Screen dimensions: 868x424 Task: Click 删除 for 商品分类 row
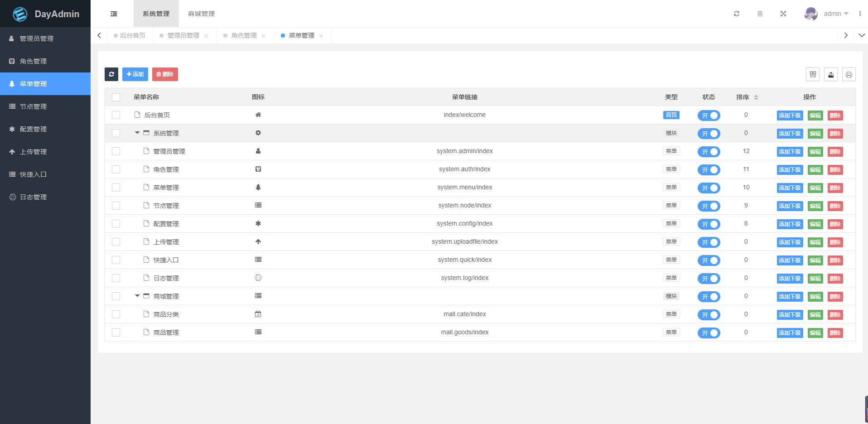(835, 315)
